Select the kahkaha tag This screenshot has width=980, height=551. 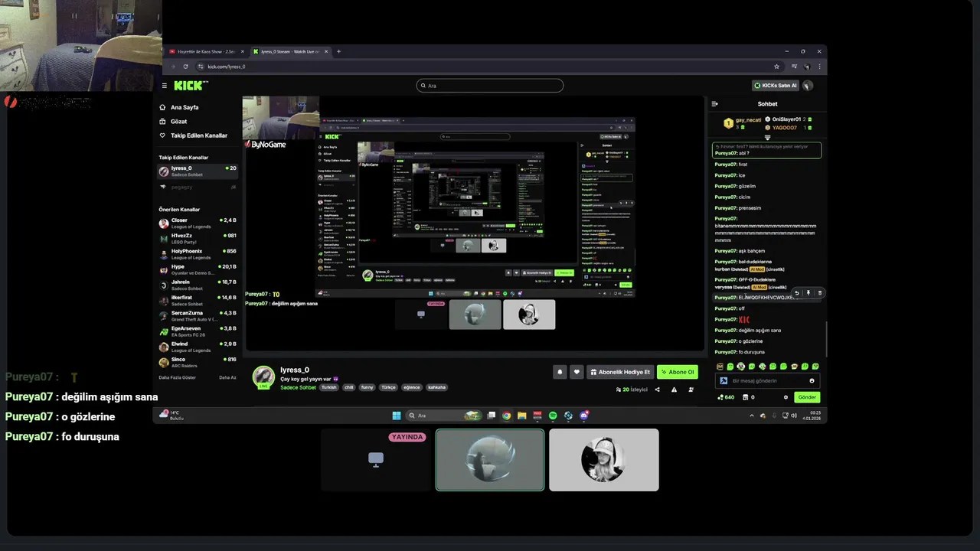pos(436,387)
